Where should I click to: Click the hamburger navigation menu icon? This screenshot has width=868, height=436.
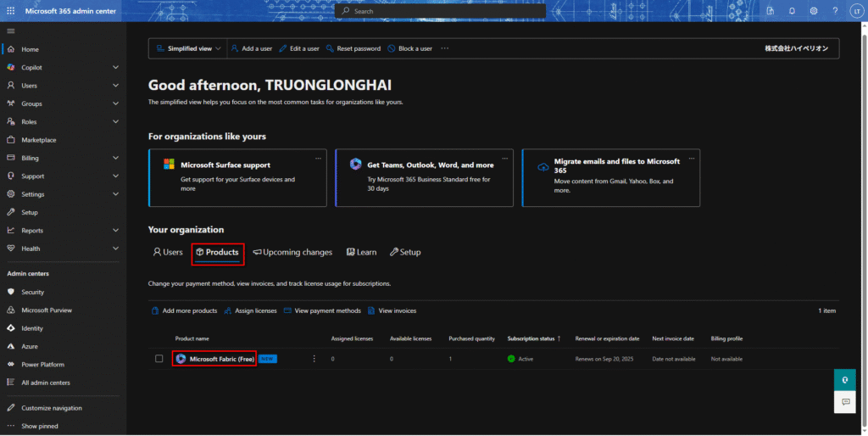click(x=10, y=31)
